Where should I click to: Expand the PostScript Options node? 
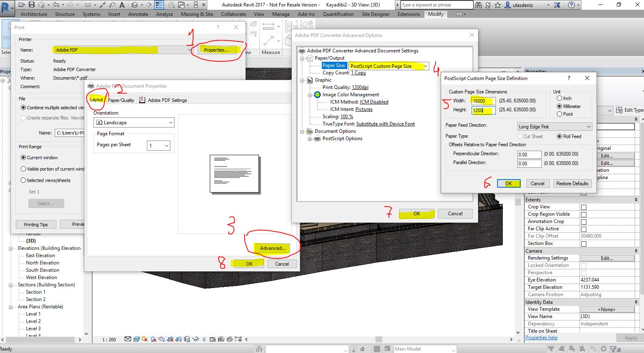coord(310,139)
